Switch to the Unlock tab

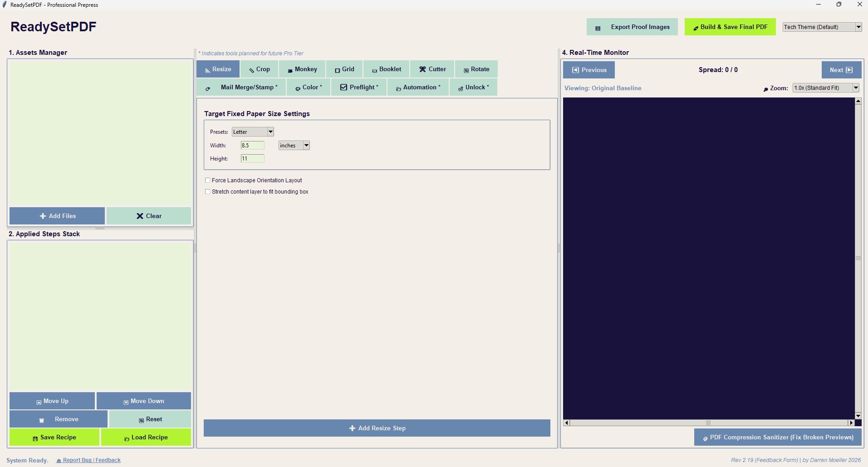click(473, 88)
